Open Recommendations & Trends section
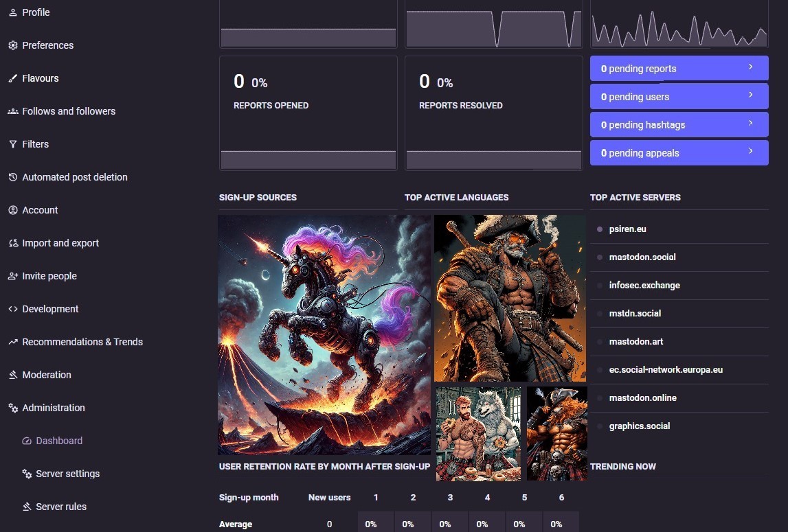Screen dimensions: 788x532 pyautogui.click(x=82, y=342)
